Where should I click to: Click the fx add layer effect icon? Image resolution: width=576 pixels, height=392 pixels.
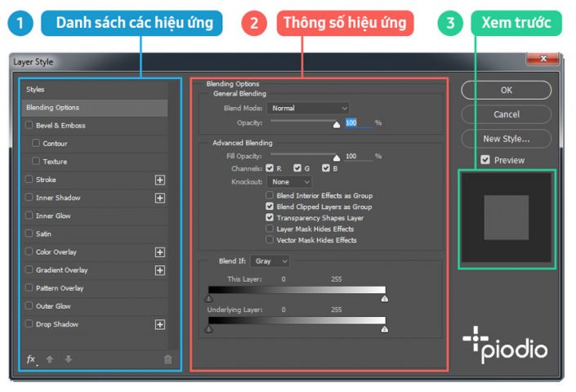31,359
